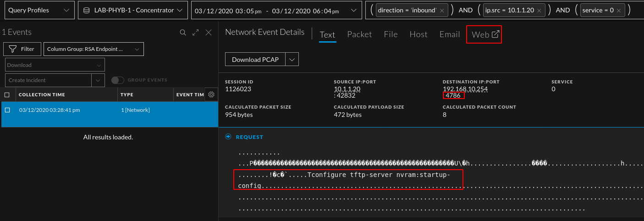Screen dimensions: 644x221
Task: Click the search icon in Events panel
Action: tap(183, 33)
